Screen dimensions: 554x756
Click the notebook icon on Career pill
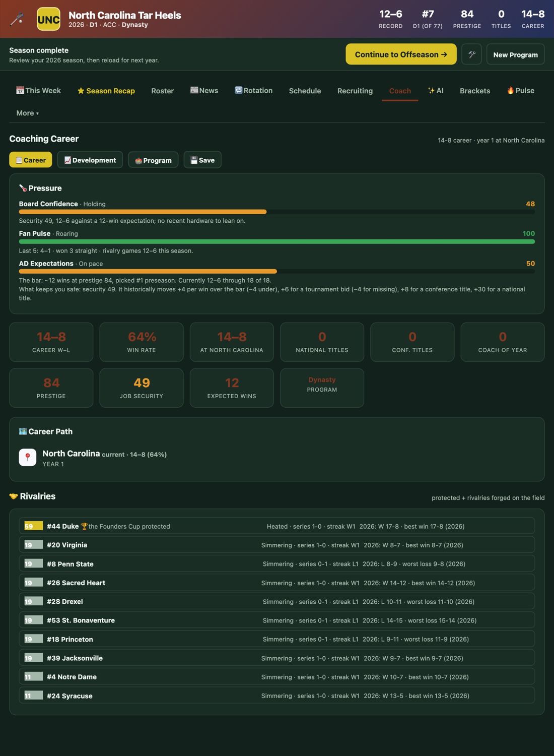coord(19,160)
